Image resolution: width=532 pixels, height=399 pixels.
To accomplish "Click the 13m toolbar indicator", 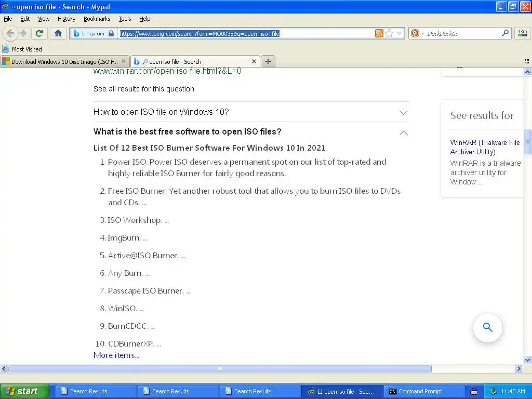I will click(523, 33).
